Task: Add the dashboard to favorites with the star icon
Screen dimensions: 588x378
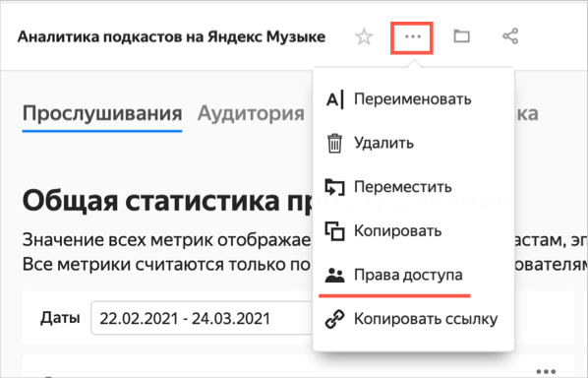Action: (364, 36)
